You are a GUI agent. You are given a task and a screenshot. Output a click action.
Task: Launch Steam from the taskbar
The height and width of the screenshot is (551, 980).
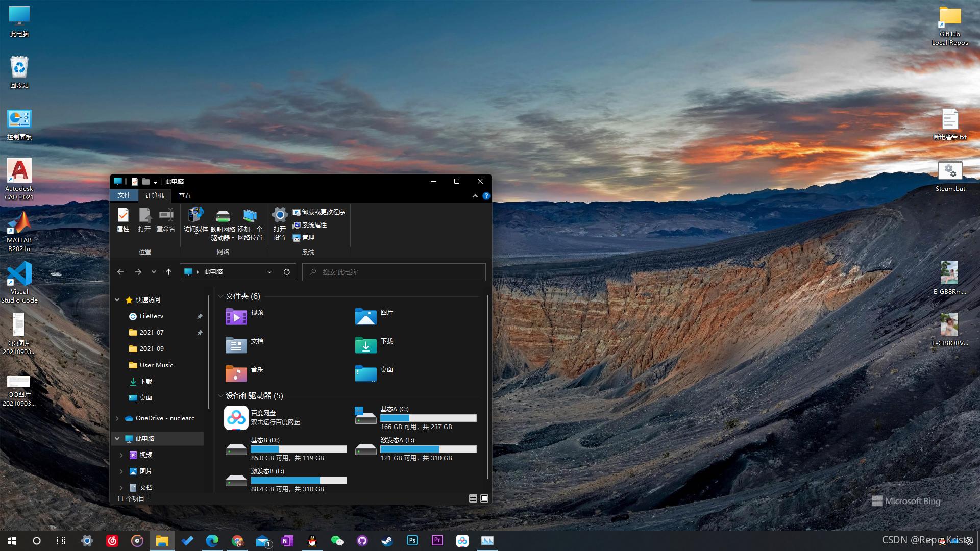click(386, 540)
